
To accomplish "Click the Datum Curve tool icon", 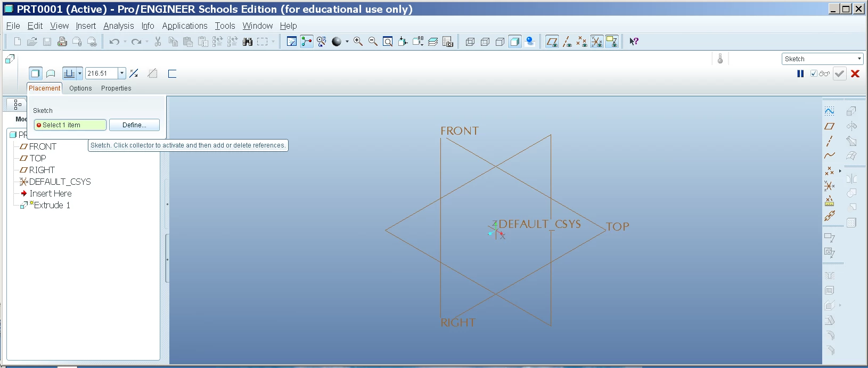I will (830, 156).
